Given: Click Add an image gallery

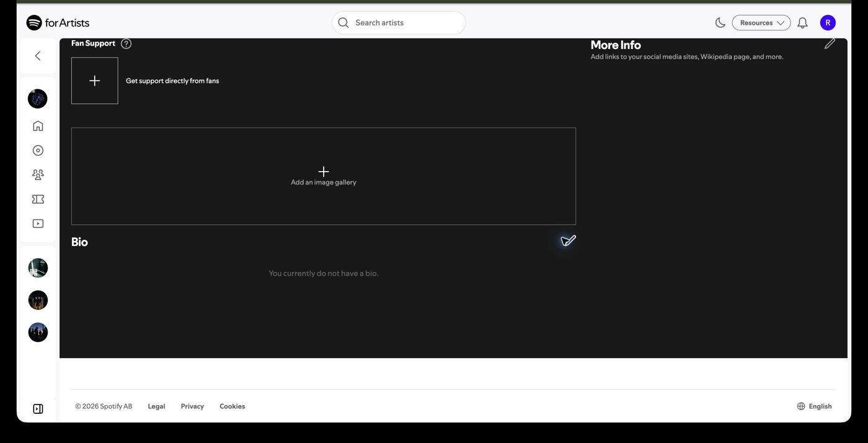Looking at the screenshot, I should click(x=324, y=176).
